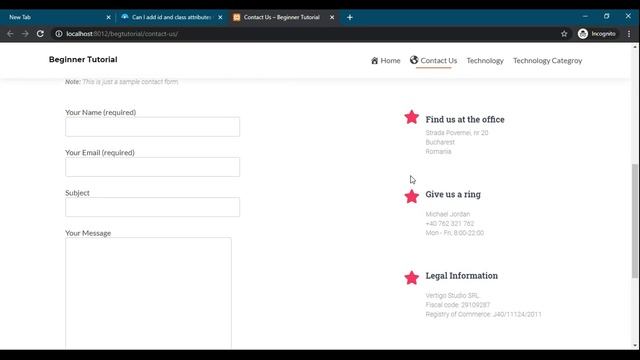
Task: Click the site info icon beside localhost
Action: (x=59, y=34)
